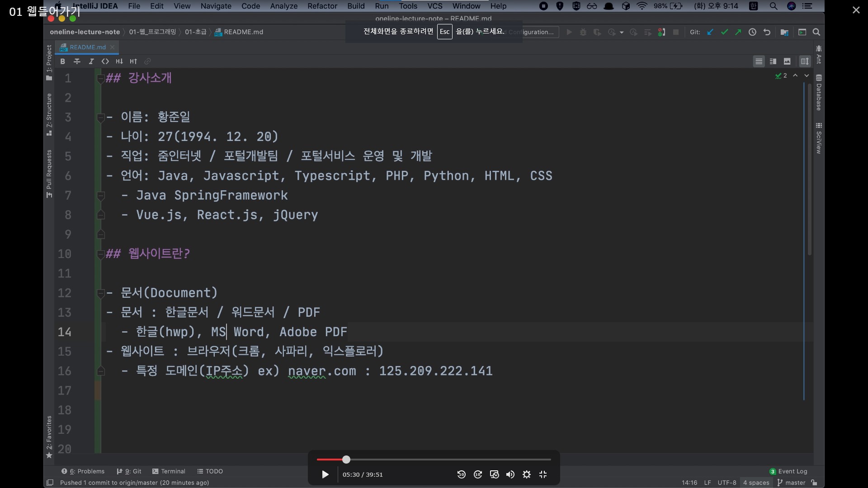Collapse the '## 웹사이트란?' heading fold
Screen dimensions: 868x488
(x=101, y=254)
